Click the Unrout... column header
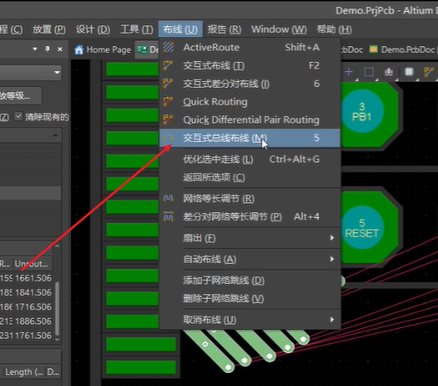The width and height of the screenshot is (438, 386). click(32, 264)
